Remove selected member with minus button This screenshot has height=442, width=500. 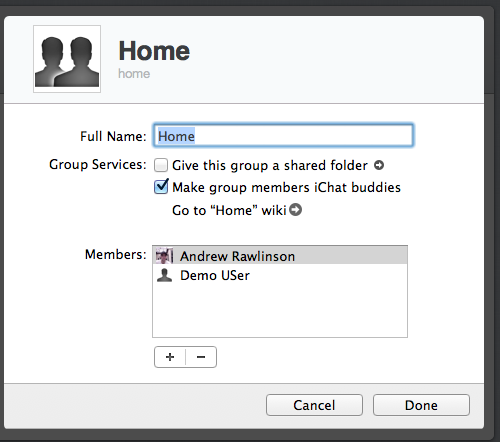point(201,357)
